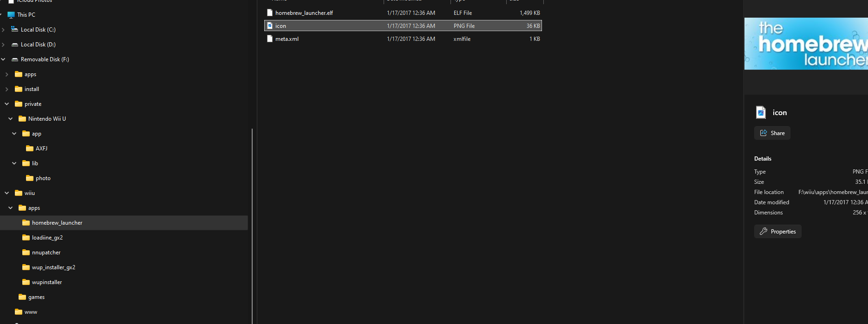The height and width of the screenshot is (324, 868).
Task: Click the wupinstaller folder icon
Action: (x=26, y=282)
